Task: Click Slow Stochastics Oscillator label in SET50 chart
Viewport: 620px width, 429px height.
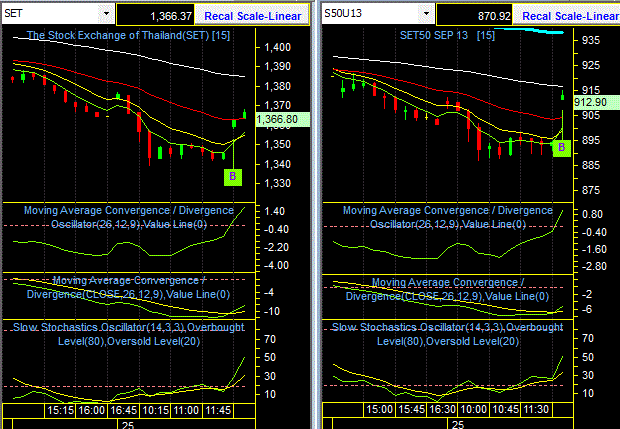Action: point(448,334)
